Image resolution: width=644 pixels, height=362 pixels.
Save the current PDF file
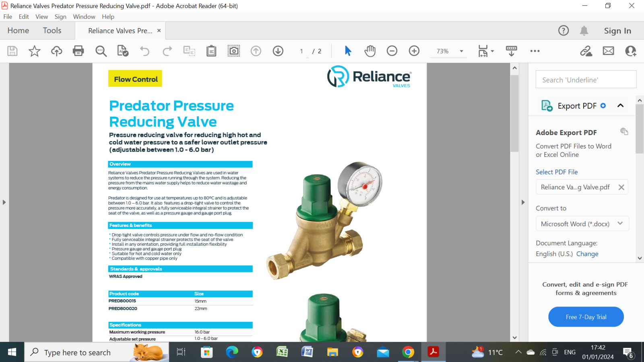pyautogui.click(x=12, y=51)
